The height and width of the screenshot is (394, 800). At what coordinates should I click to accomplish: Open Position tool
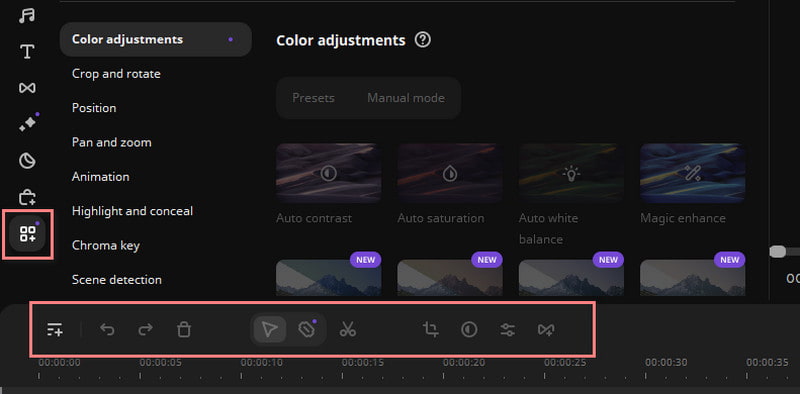pos(94,108)
